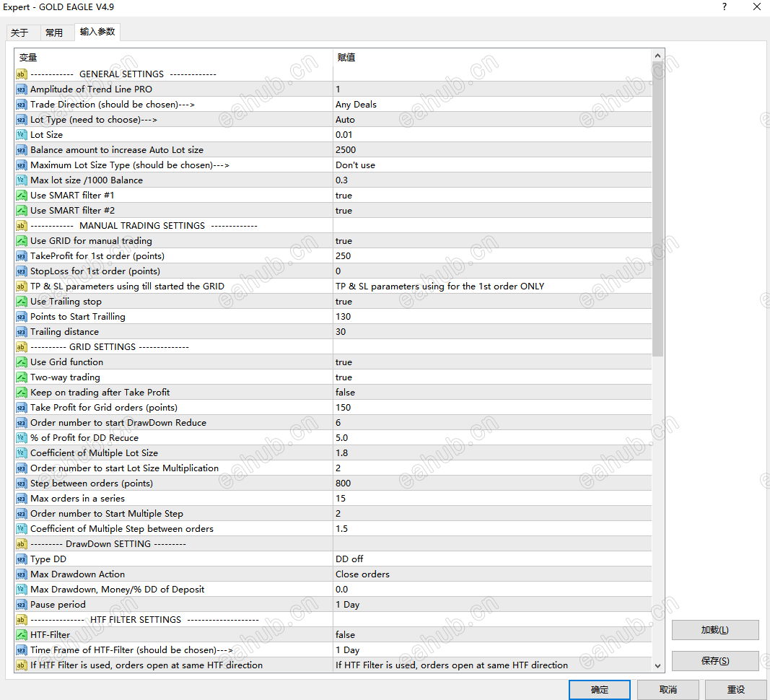Click the 确定 button
This screenshot has height=700, width=770.
click(600, 690)
